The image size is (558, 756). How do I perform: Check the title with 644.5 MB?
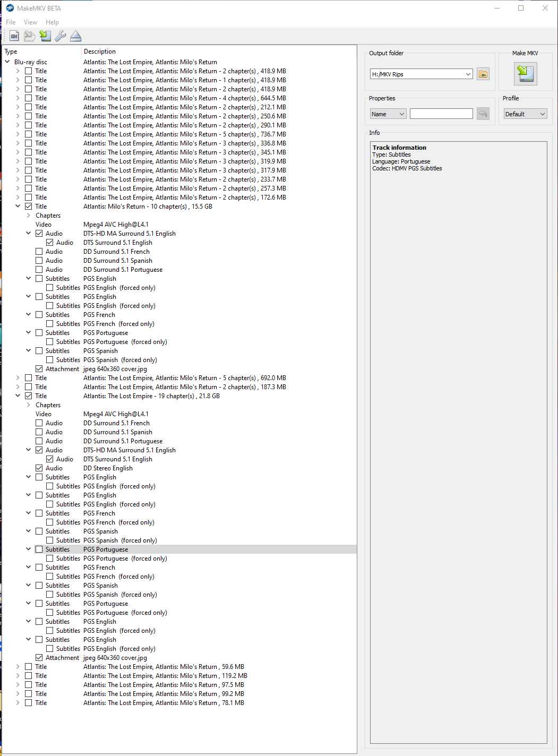pos(29,98)
